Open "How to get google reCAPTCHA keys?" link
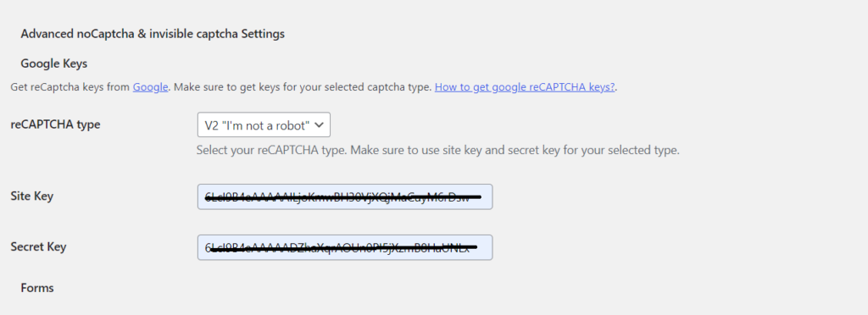 point(525,87)
